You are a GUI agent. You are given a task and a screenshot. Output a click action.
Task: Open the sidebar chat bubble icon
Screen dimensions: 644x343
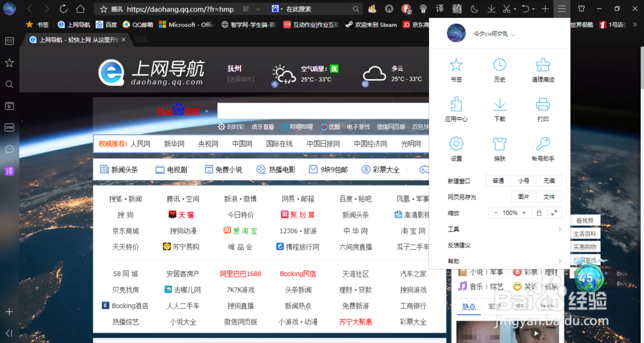[x=9, y=149]
